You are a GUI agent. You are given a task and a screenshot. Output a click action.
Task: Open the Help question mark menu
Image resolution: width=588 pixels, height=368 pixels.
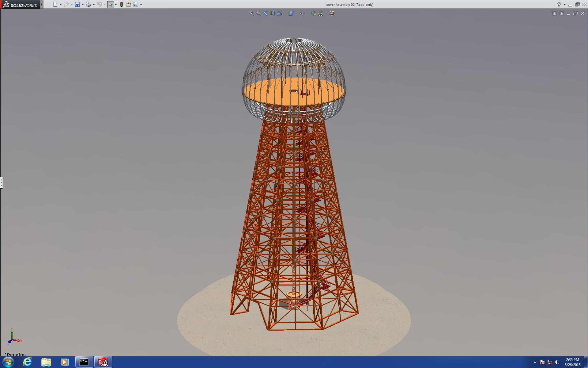pos(559,4)
